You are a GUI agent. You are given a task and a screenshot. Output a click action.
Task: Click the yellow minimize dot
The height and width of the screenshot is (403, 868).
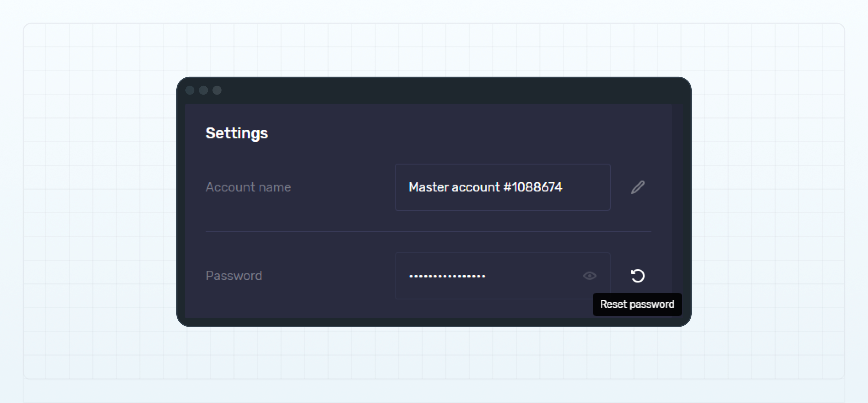click(203, 90)
